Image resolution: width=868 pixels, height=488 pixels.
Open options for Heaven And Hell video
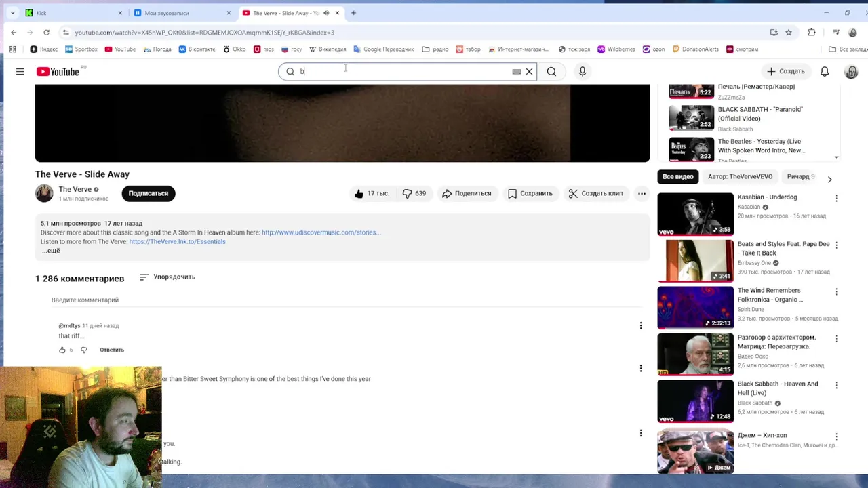tap(837, 385)
